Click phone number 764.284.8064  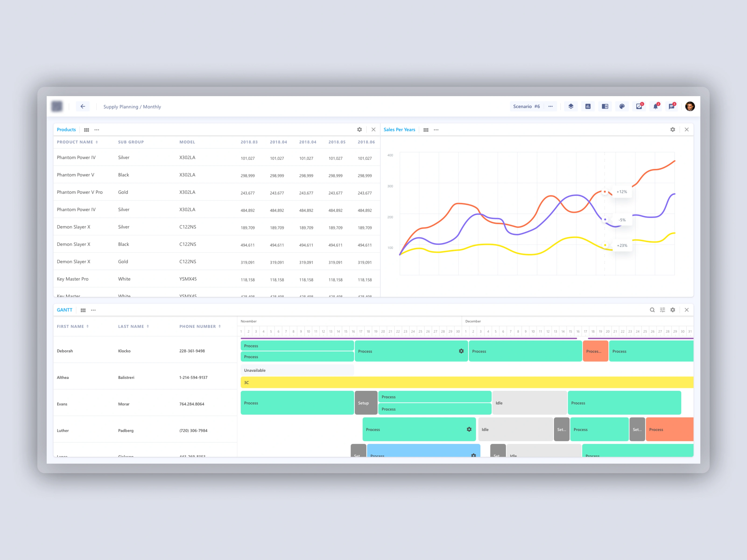[192, 404]
